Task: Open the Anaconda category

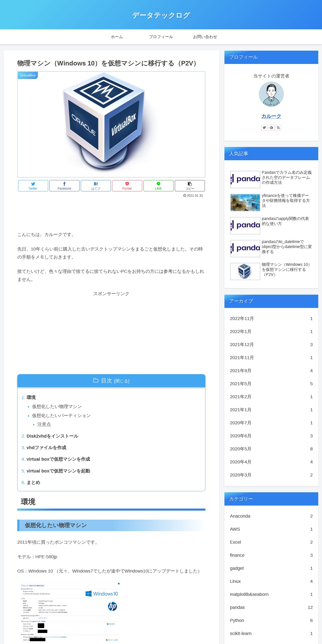Action: tap(271, 516)
